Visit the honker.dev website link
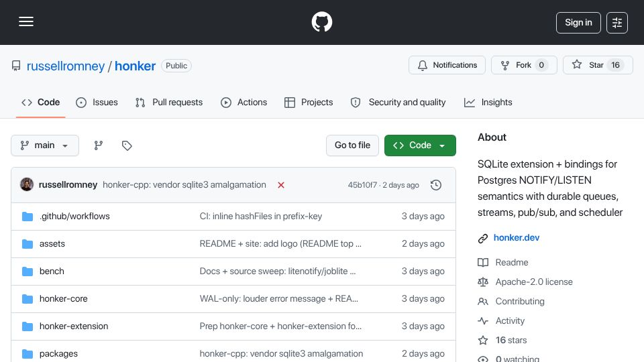 click(517, 237)
